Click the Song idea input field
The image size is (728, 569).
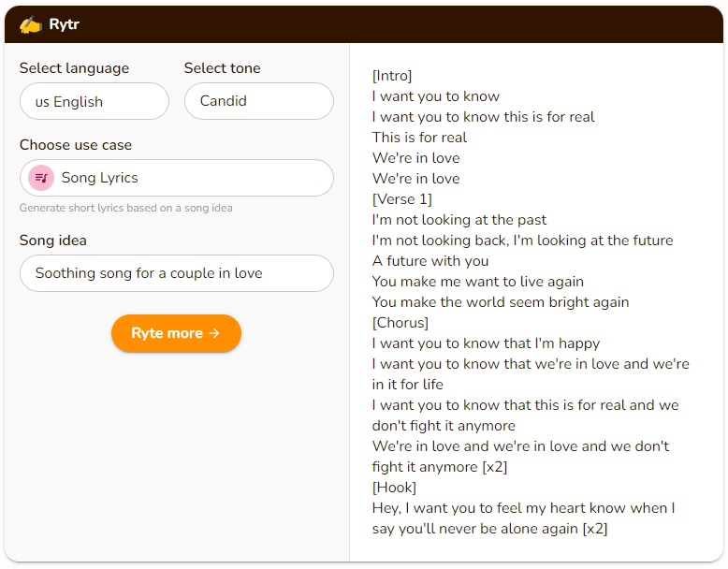point(177,273)
